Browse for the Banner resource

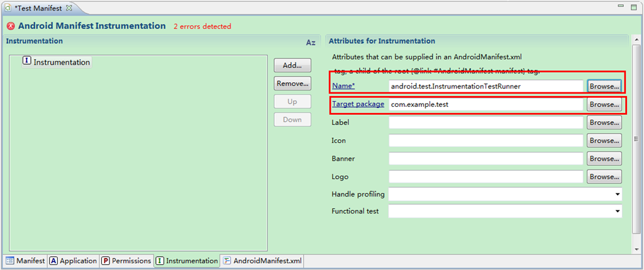604,158
